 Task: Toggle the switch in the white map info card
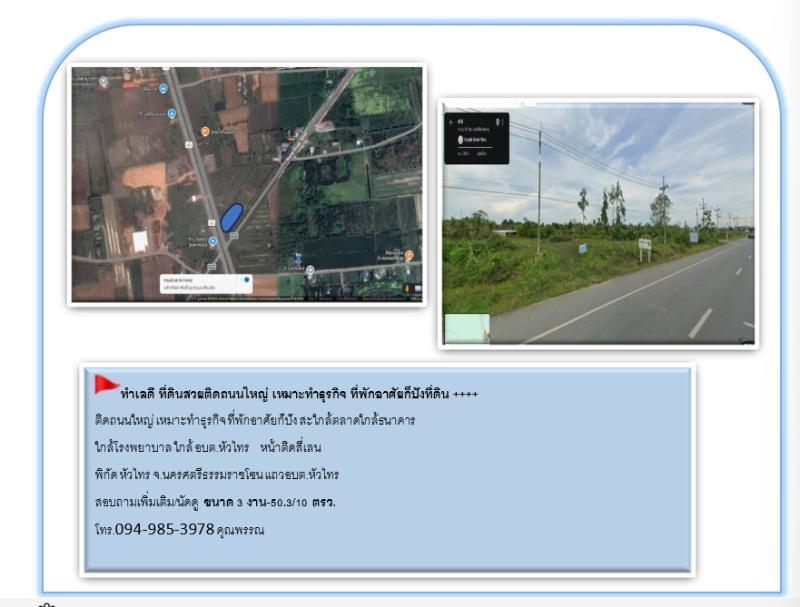[246, 280]
